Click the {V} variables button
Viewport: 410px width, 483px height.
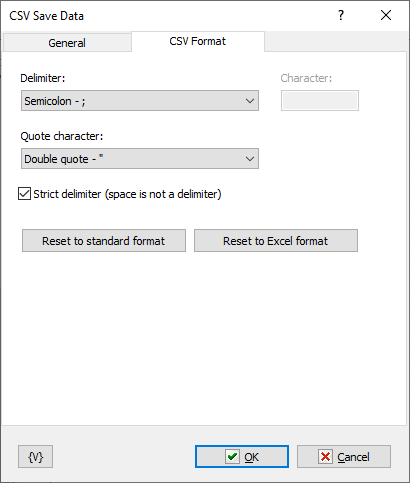tap(35, 457)
